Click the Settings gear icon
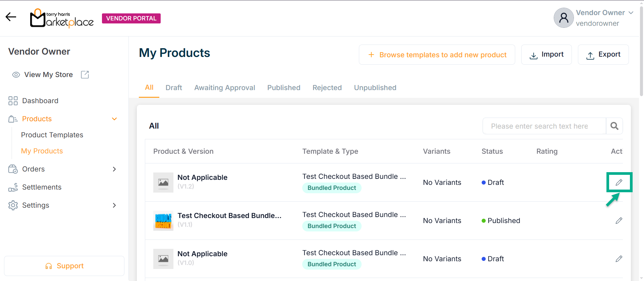644x281 pixels. [x=13, y=205]
